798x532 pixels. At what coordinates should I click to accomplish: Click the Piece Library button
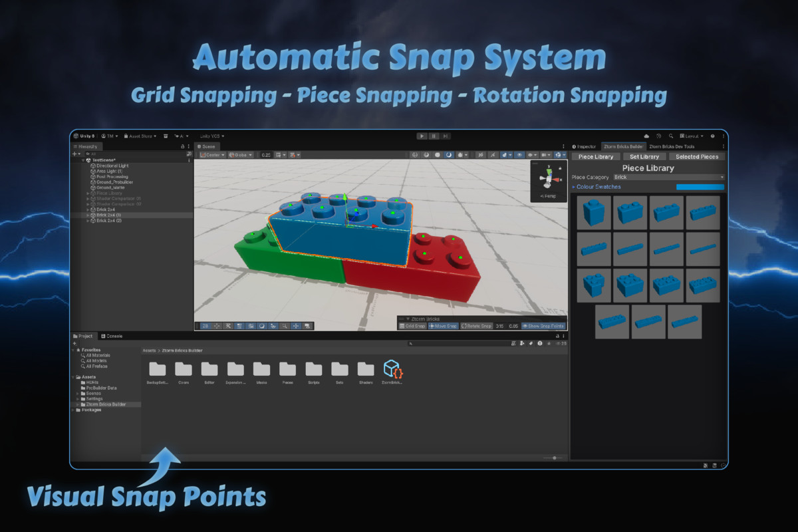click(x=596, y=157)
